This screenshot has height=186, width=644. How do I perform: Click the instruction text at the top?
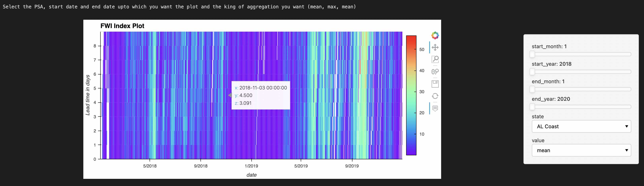(179, 7)
